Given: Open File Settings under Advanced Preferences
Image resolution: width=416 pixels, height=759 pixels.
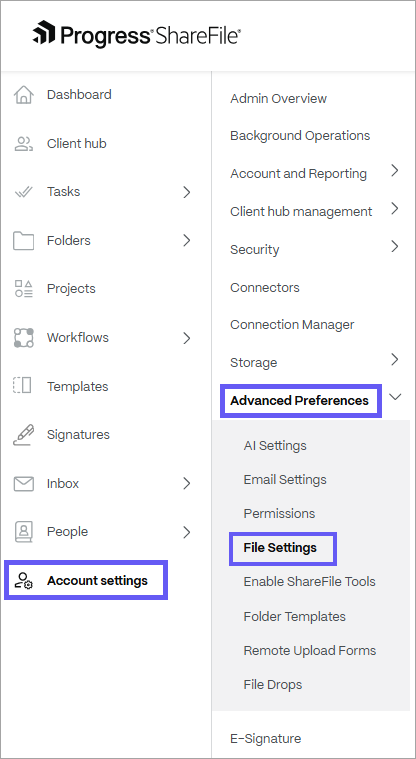Looking at the screenshot, I should coord(280,547).
